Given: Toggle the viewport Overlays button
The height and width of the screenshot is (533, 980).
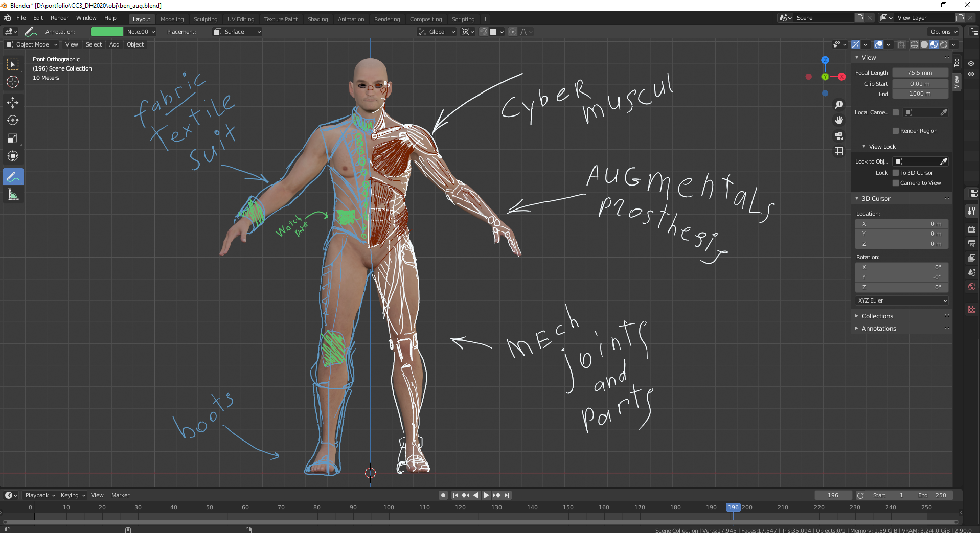Looking at the screenshot, I should 879,44.
